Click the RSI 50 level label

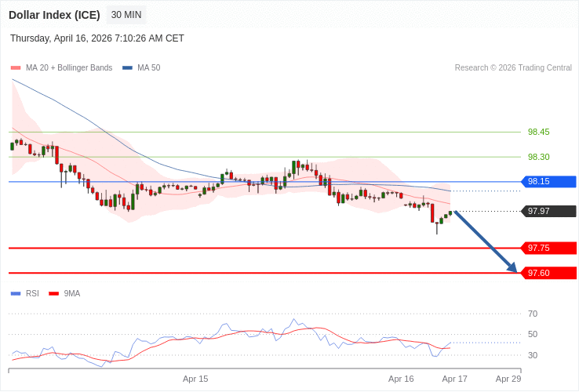[533, 335]
